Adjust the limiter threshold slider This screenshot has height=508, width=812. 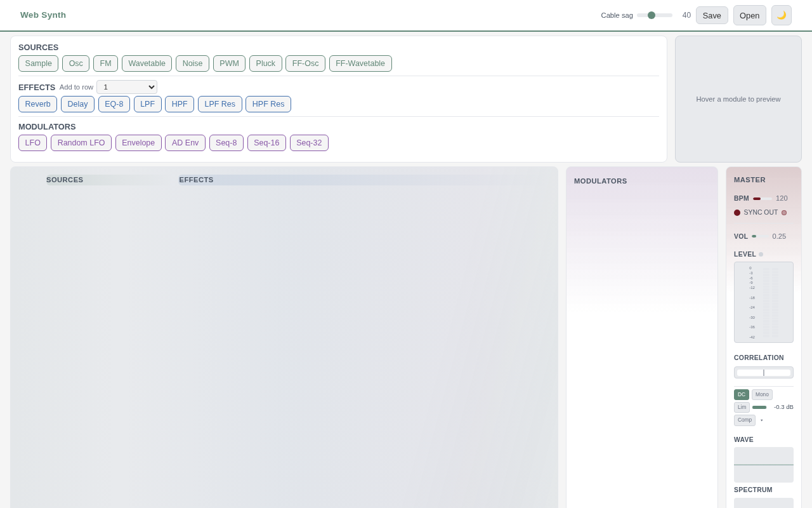click(761, 407)
